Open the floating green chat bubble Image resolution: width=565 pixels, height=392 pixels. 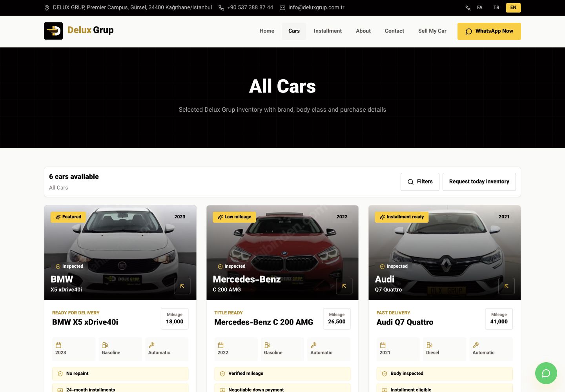click(x=546, y=373)
